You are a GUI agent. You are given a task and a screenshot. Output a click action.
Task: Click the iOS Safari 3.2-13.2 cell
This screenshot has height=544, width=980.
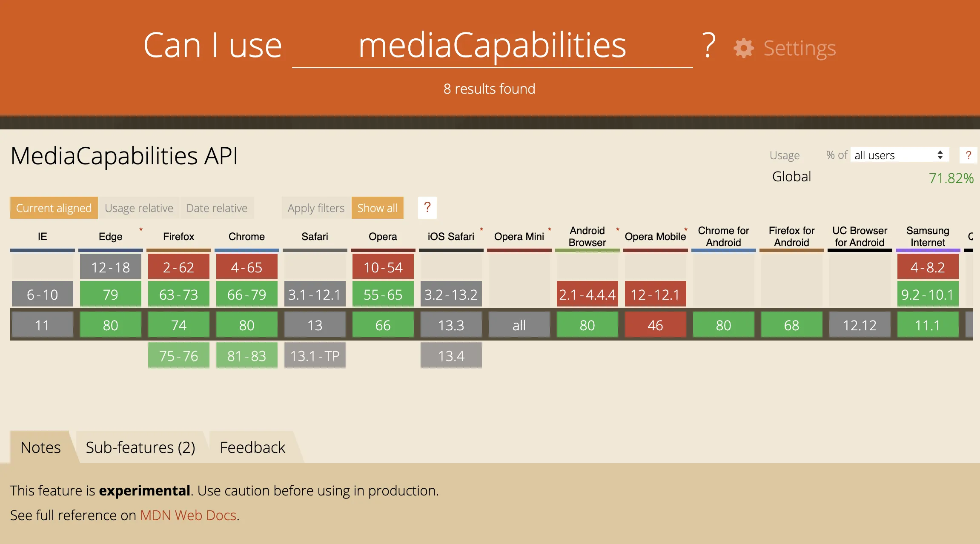coord(451,294)
